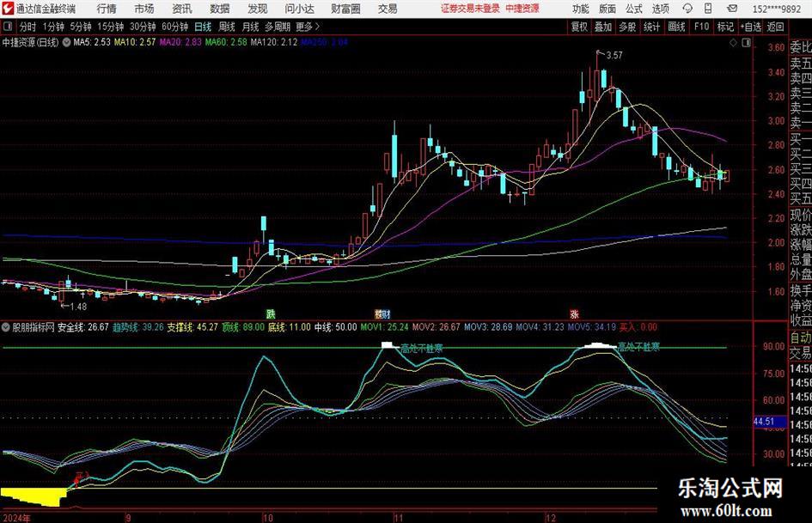Click the 涨 marker below chart

[x=574, y=313]
